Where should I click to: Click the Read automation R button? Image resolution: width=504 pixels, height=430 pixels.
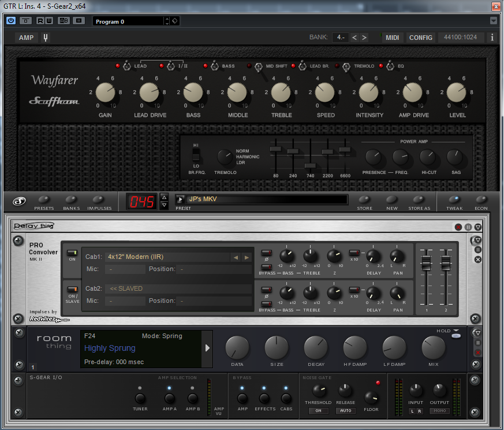click(x=40, y=21)
